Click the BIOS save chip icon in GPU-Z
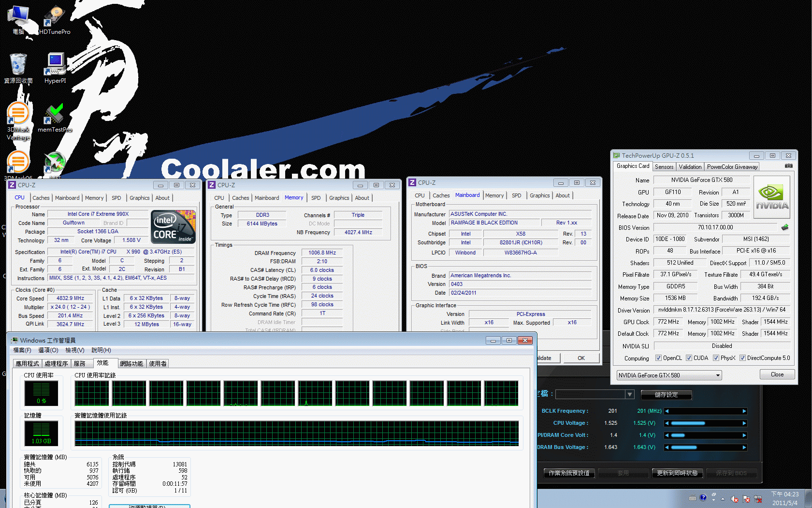Image resolution: width=812 pixels, height=508 pixels. point(785,227)
